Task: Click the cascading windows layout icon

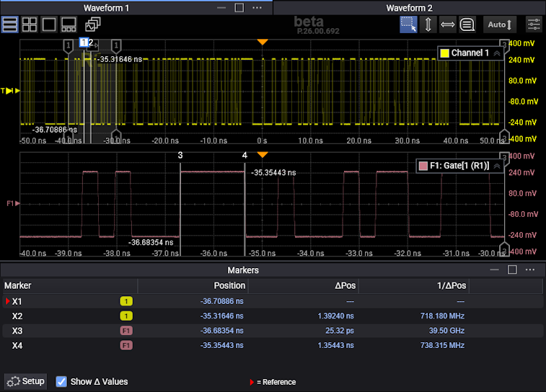Action: click(92, 24)
